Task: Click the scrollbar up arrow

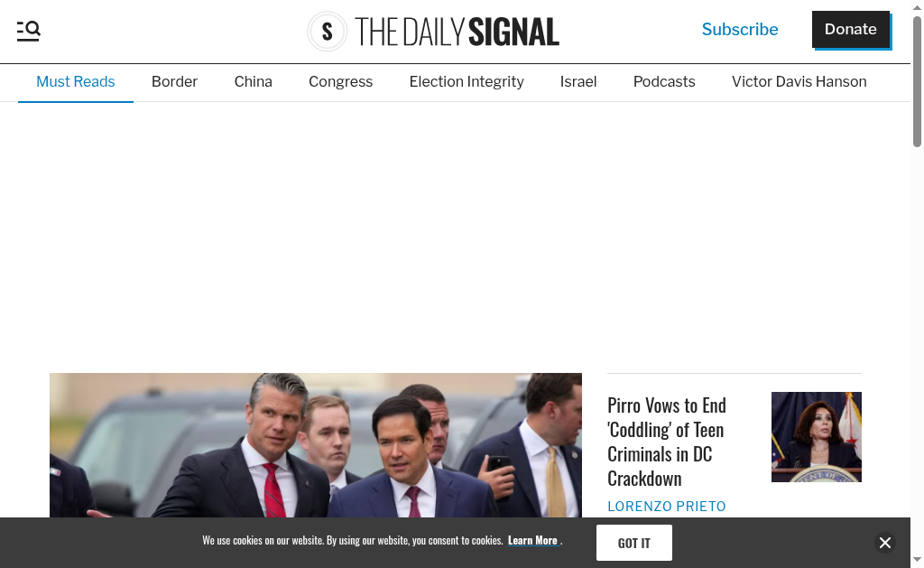Action: click(917, 7)
